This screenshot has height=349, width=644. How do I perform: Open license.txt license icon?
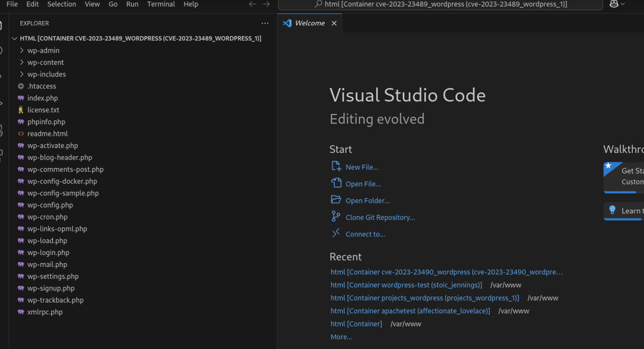point(21,110)
